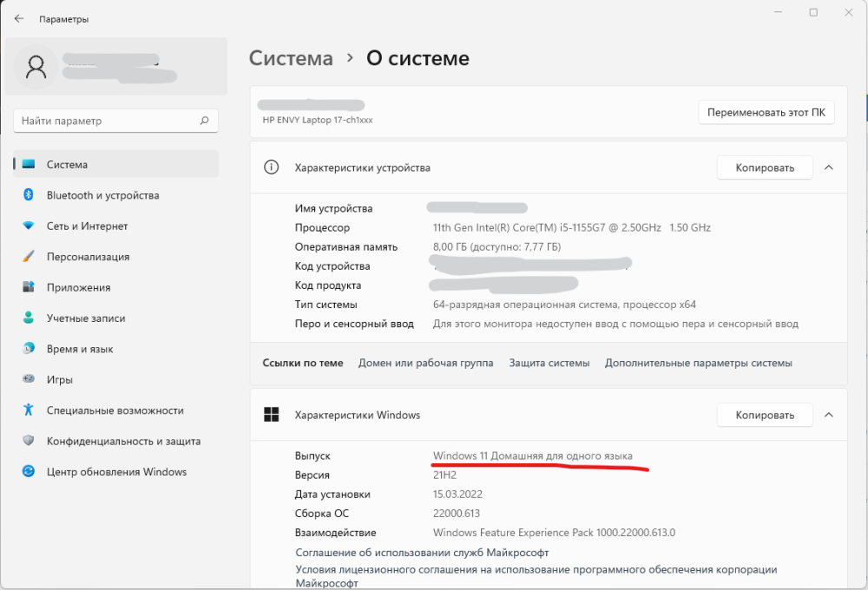Click the Центр обновления Windows icon
This screenshot has width=868, height=590.
[29, 472]
